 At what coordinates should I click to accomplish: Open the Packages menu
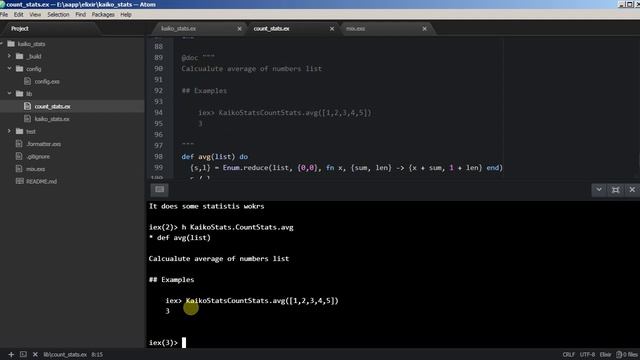pos(103,14)
